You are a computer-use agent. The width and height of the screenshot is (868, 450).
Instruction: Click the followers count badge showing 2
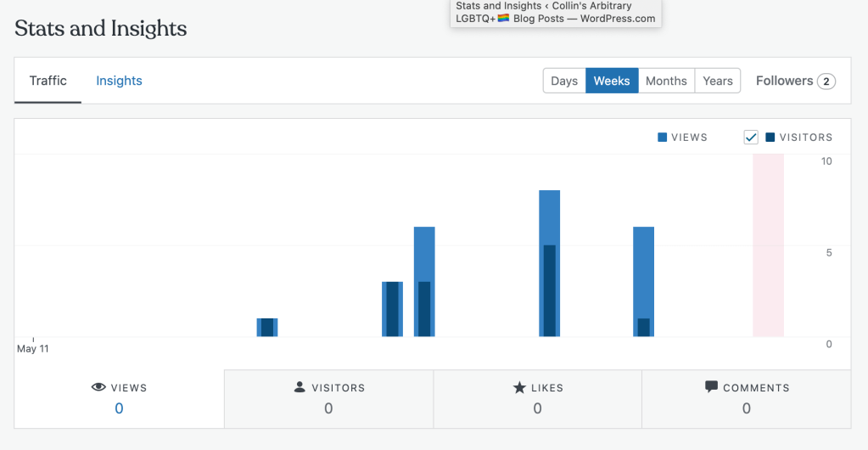click(x=826, y=82)
